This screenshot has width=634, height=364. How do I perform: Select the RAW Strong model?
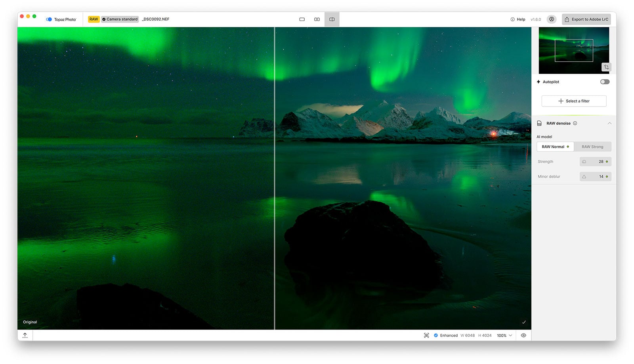[x=592, y=147]
